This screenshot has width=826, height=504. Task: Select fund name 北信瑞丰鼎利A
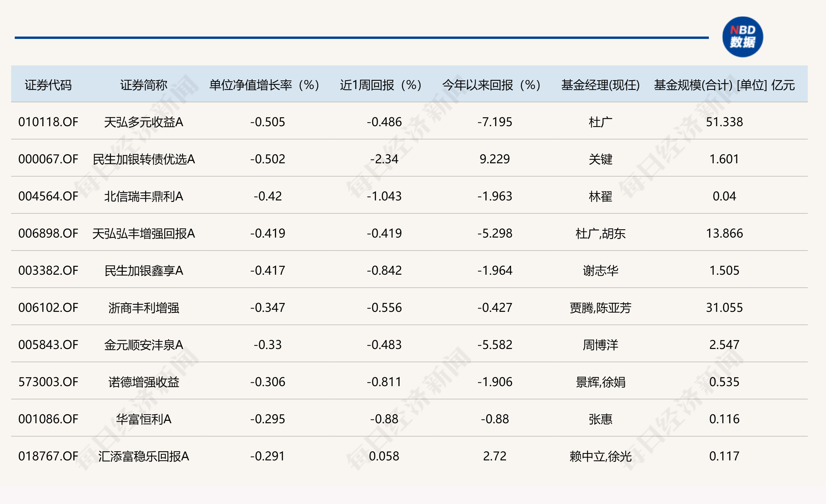coord(144,196)
